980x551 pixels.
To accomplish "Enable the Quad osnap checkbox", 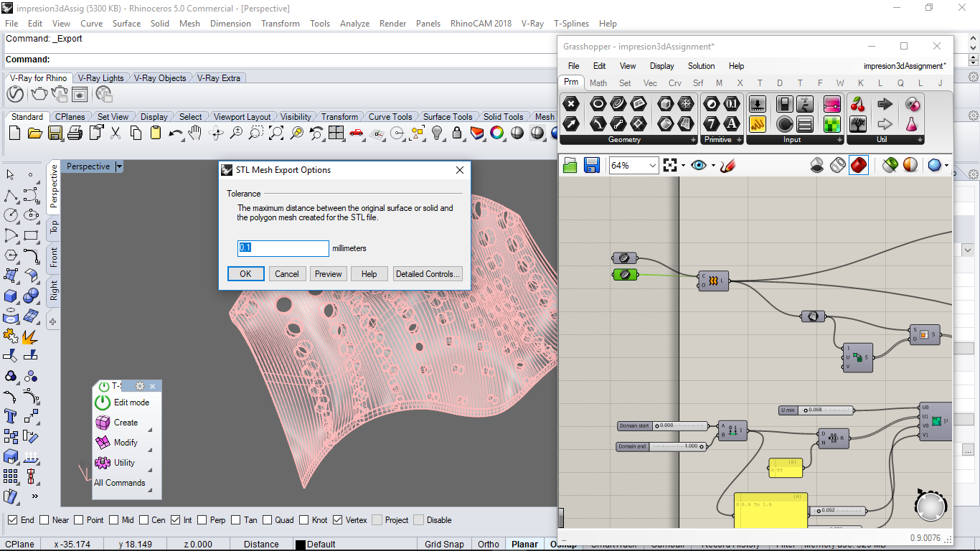I will (x=267, y=520).
